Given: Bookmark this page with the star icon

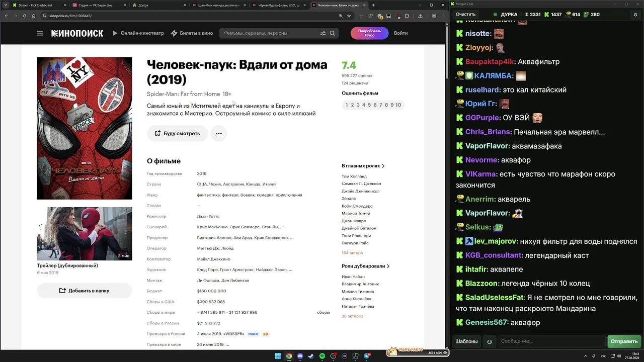Looking at the screenshot, I should [x=349, y=16].
